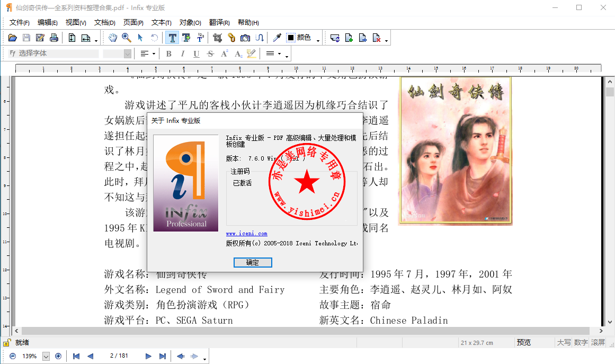Open the font size dropdown
The height and width of the screenshot is (364, 615).
(x=128, y=54)
